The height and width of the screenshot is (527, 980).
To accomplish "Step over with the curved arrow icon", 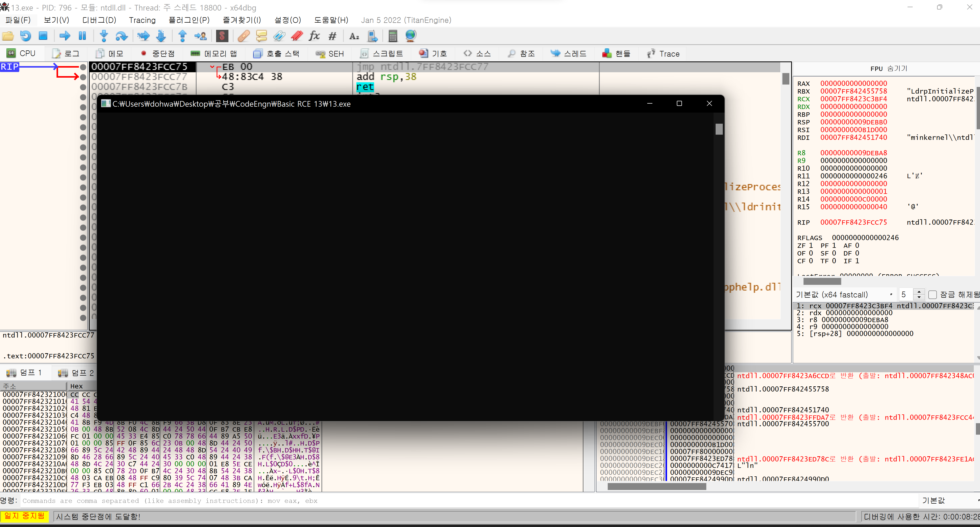I will (x=122, y=36).
